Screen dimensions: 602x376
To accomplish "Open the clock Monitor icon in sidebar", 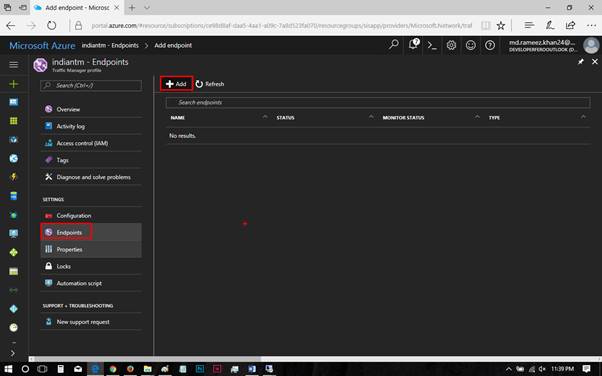I will [13, 328].
